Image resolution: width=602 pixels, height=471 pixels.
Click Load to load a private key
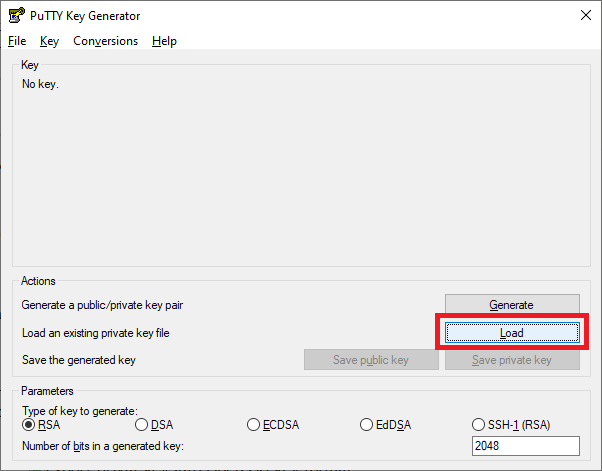click(x=512, y=333)
